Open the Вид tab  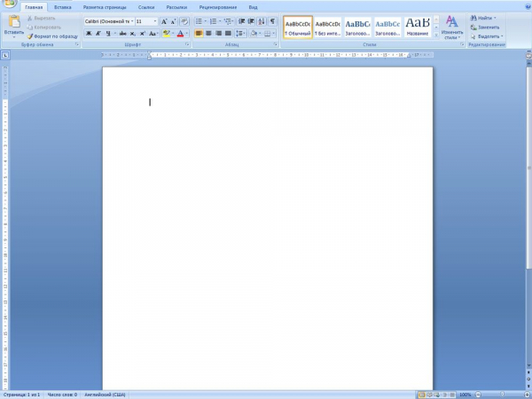pyautogui.click(x=253, y=7)
